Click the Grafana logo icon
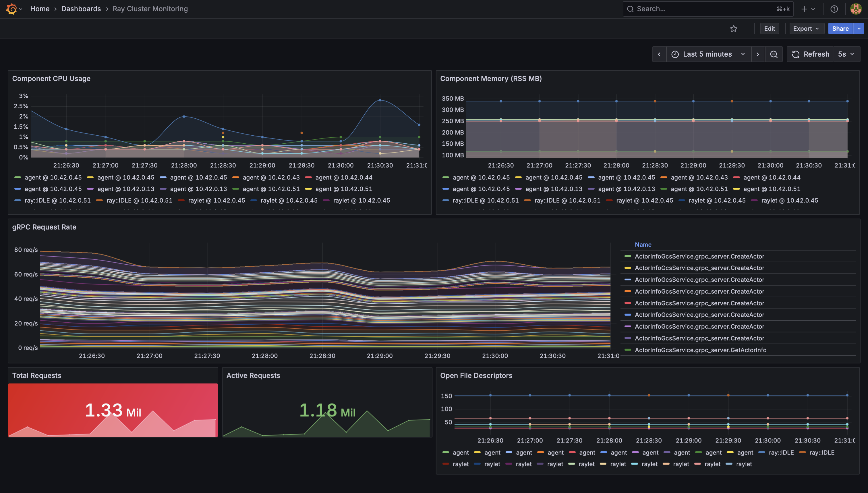The height and width of the screenshot is (493, 868). 11,9
